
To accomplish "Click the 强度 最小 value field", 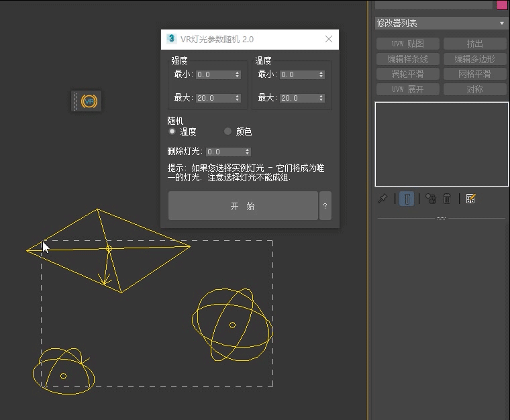I will pyautogui.click(x=214, y=75).
